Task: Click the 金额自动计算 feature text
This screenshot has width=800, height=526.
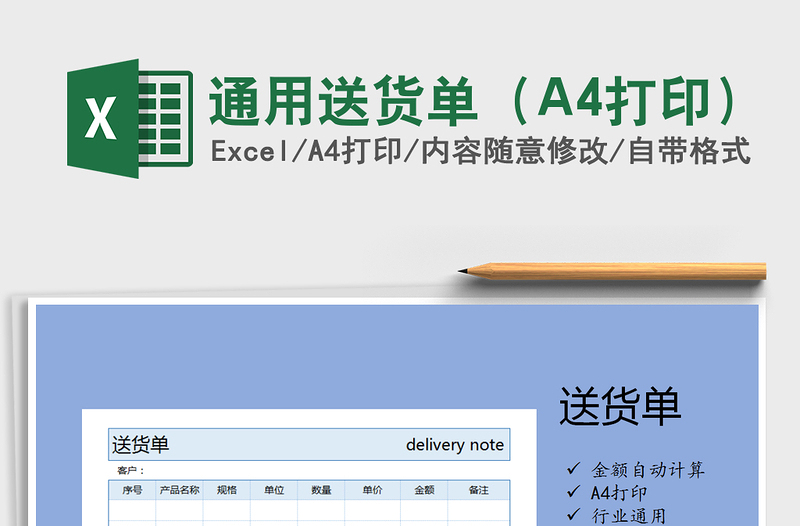Action: 647,470
